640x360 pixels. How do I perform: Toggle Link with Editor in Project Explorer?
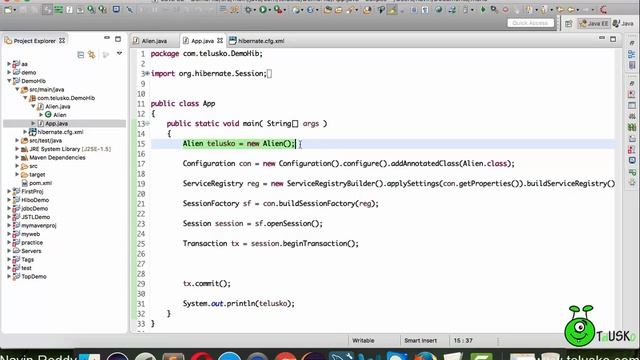pyautogui.click(x=92, y=55)
